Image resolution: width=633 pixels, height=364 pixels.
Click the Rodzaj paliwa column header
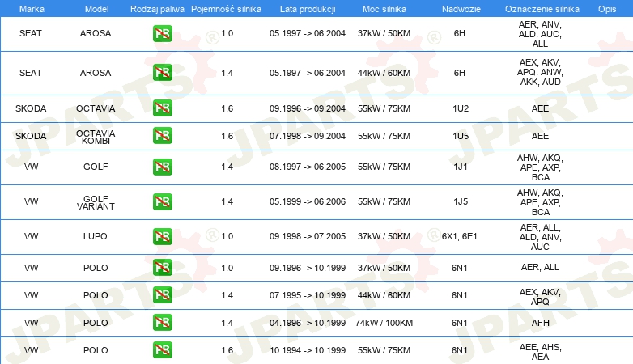pyautogui.click(x=157, y=9)
